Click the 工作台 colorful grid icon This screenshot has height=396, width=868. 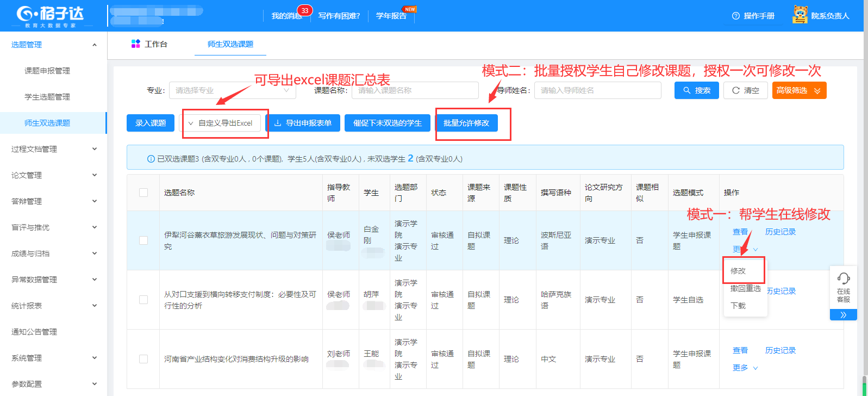coord(136,44)
